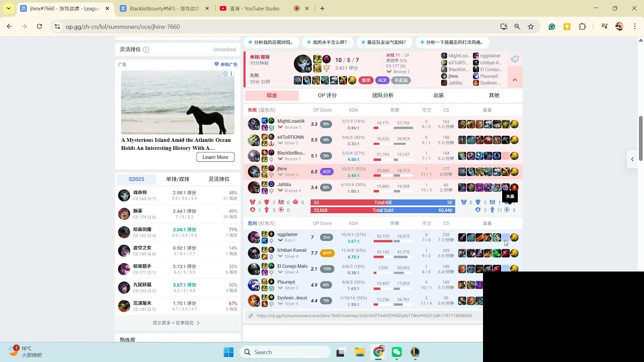Collapse the match details with up chevron
The image size is (644, 362).
[x=515, y=80]
